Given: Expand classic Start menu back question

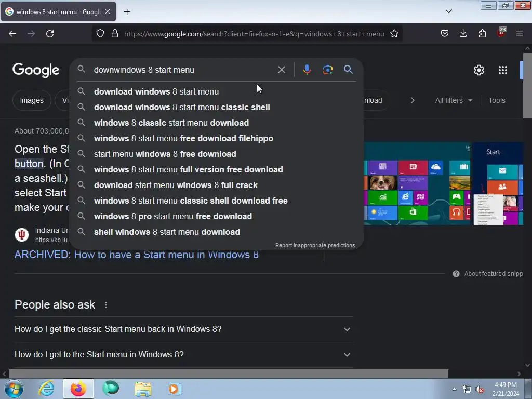Looking at the screenshot, I should [183, 329].
